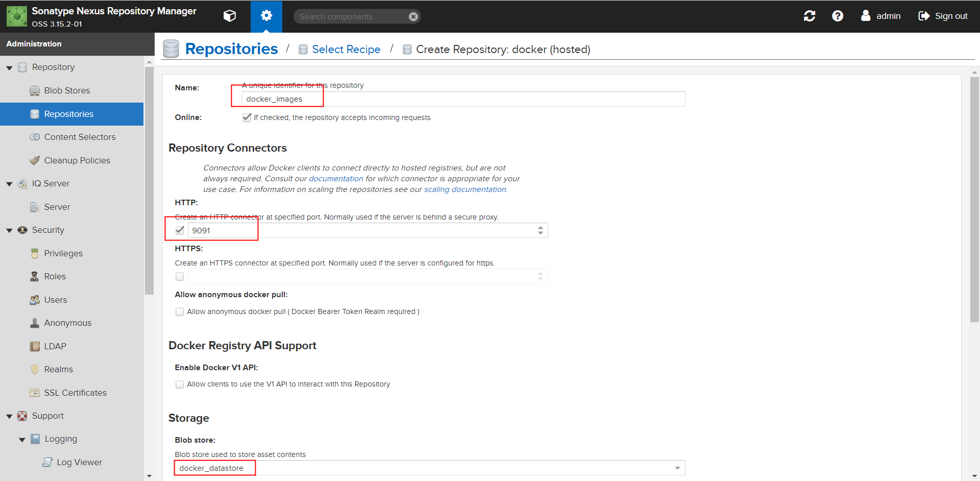Click the Sign out icon

924,16
